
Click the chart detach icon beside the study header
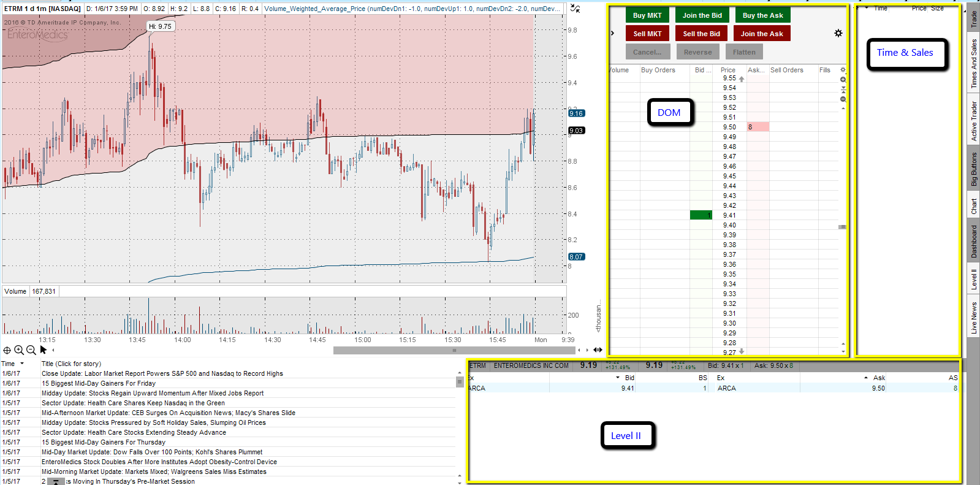point(575,9)
